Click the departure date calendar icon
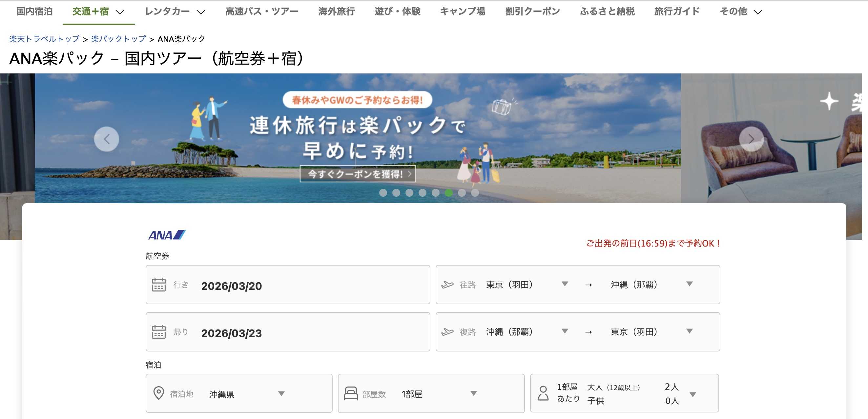Image resolution: width=868 pixels, height=419 pixels. pos(158,285)
